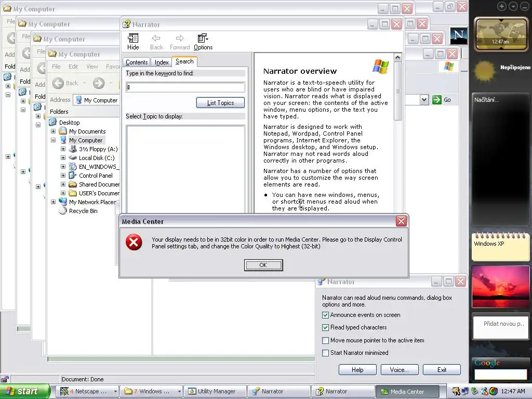Expand the Control Panel tree node
The image size is (532, 399).
pos(63,175)
